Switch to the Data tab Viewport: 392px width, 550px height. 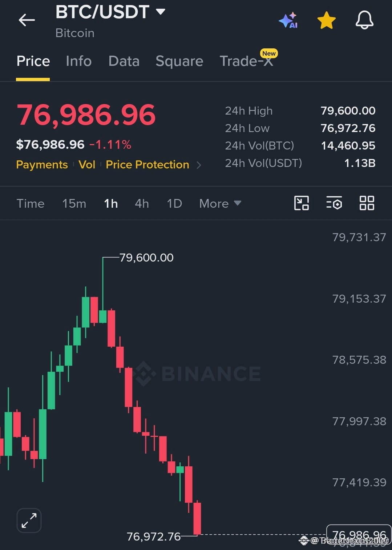[x=124, y=61]
